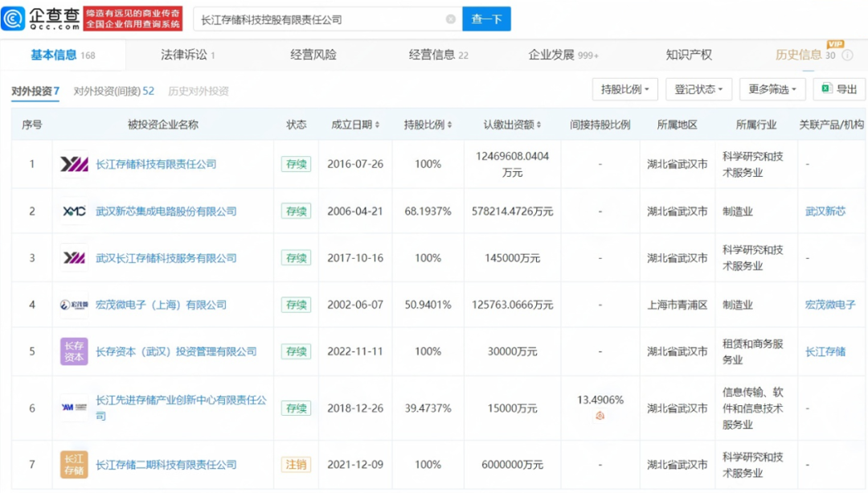The height and width of the screenshot is (493, 868).
Task: Open the 登记状态 filter dropdown
Action: coord(698,89)
